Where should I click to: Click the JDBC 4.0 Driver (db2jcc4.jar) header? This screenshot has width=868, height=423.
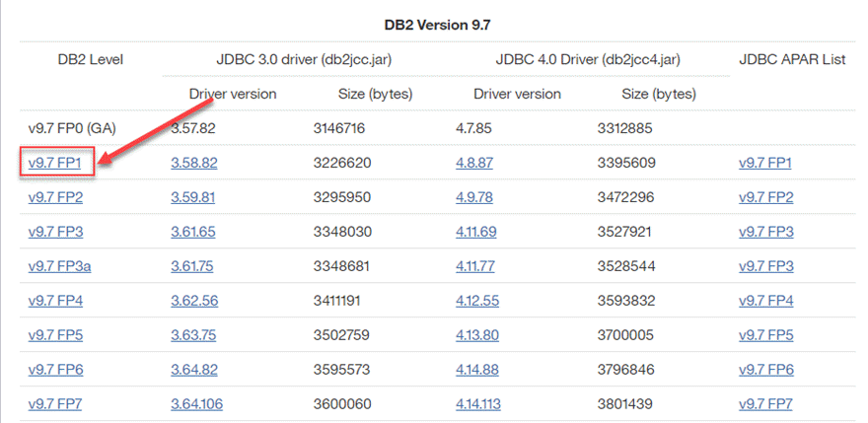click(x=588, y=60)
